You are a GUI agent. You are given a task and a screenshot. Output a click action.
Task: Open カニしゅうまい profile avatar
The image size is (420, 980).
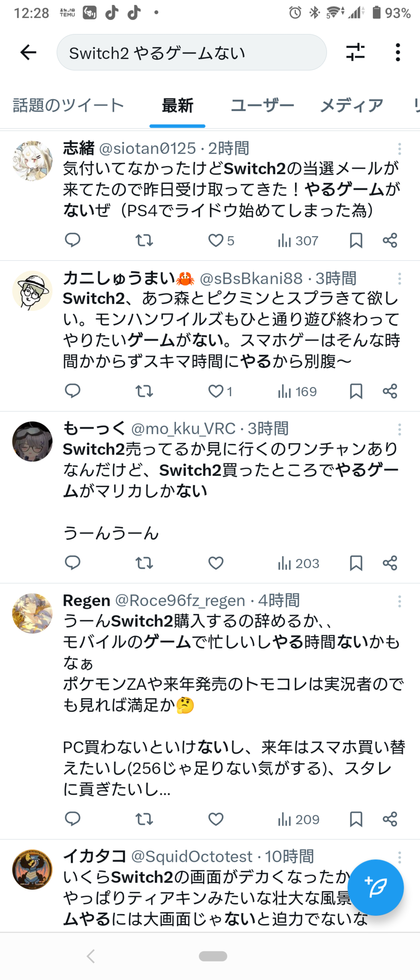tap(32, 291)
